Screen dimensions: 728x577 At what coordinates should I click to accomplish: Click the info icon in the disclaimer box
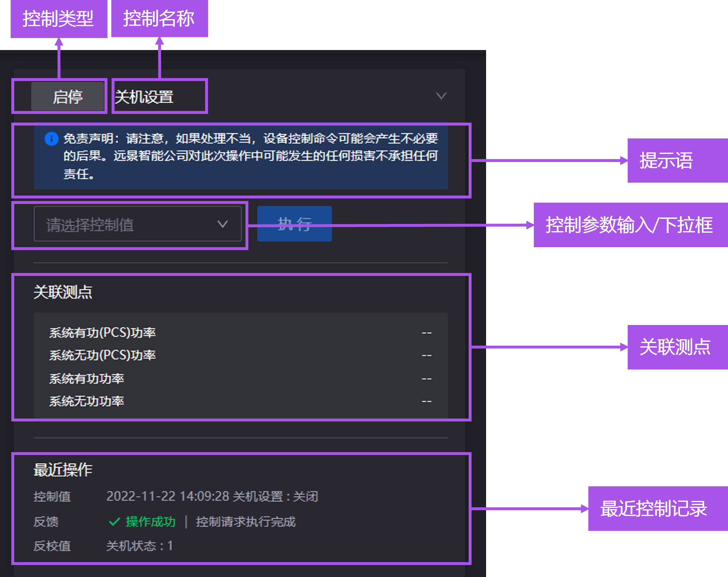point(51,139)
